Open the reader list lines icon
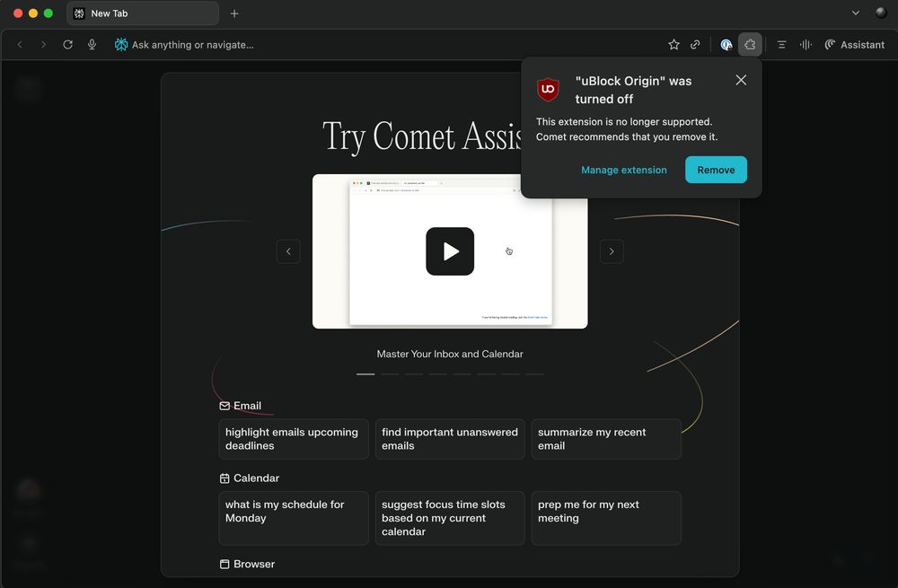The height and width of the screenshot is (588, 898). pos(781,45)
